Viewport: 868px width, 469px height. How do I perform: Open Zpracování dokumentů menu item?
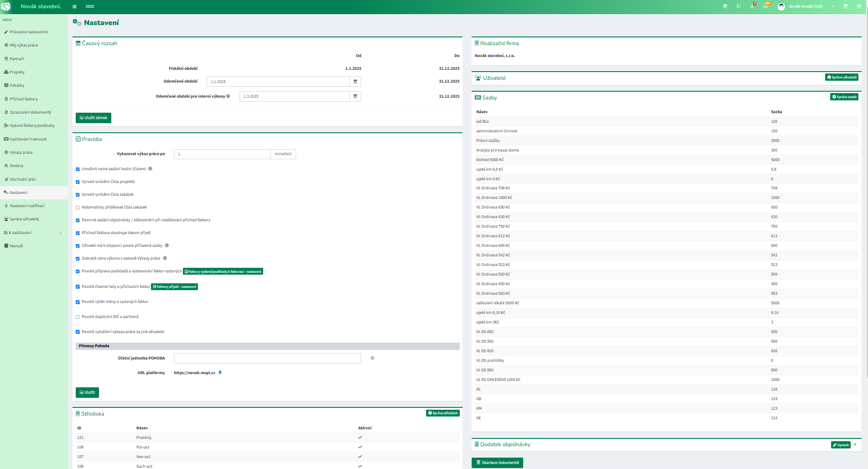tap(34, 112)
